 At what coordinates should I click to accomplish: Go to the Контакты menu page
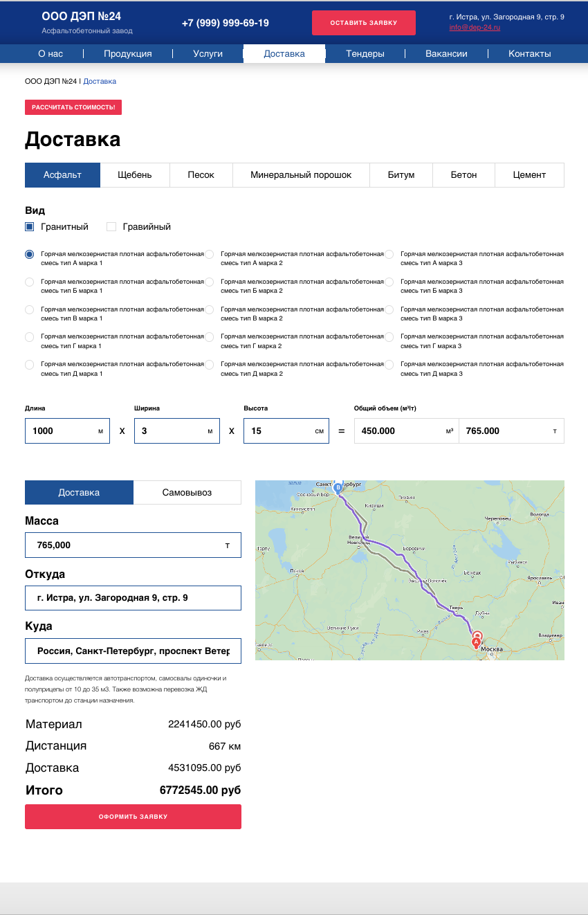coord(529,54)
